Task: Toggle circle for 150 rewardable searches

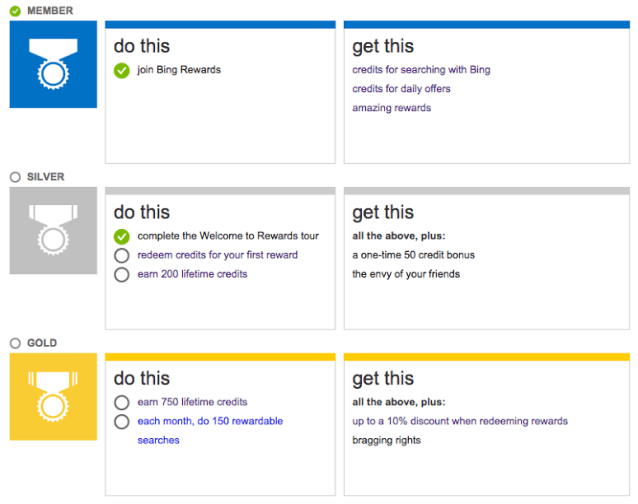Action: point(122,421)
